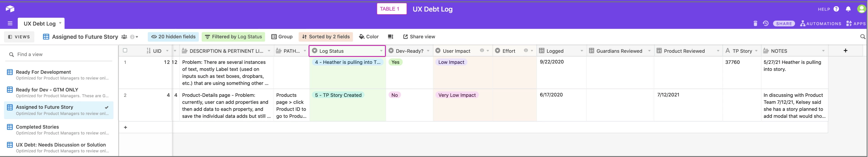
Task: Open the revision history clock icon
Action: [766, 23]
